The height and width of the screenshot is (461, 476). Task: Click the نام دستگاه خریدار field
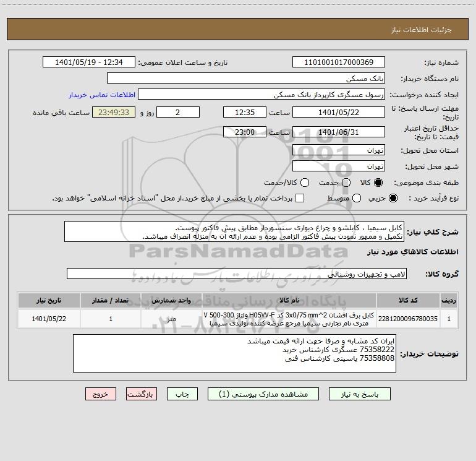coord(246,79)
